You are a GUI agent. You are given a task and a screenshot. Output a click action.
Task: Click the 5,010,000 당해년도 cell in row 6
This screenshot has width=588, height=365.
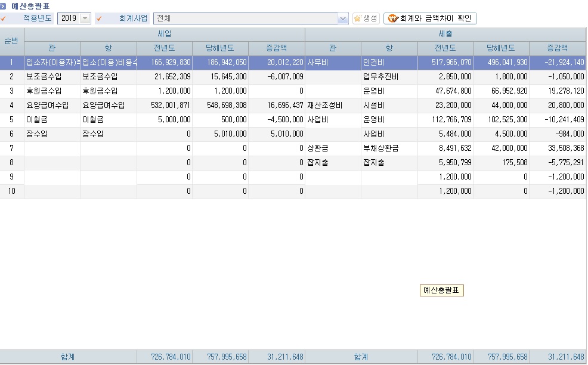pos(221,134)
